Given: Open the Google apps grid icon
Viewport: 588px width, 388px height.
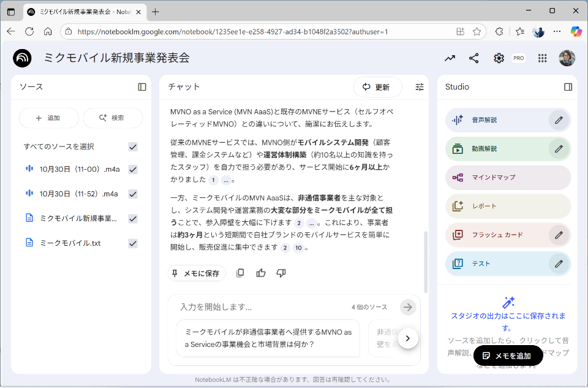Looking at the screenshot, I should coord(542,58).
